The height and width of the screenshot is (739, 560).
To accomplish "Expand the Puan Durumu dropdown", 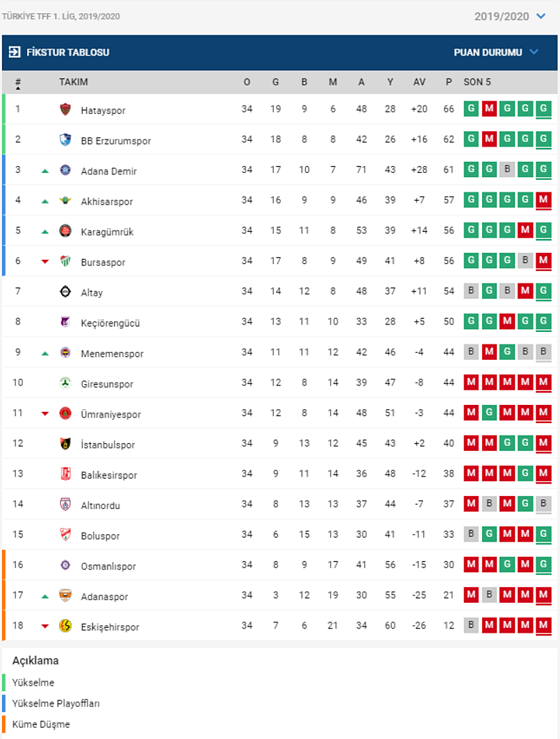I will point(496,52).
